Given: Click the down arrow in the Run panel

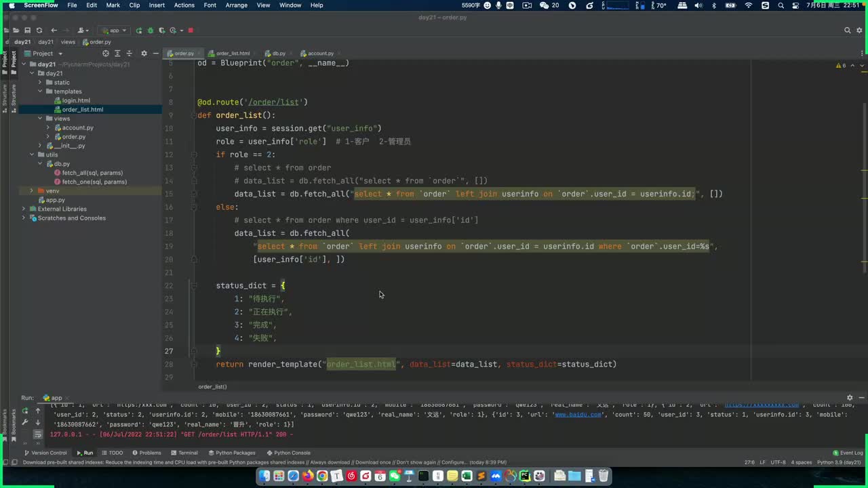Looking at the screenshot, I should [x=38, y=422].
